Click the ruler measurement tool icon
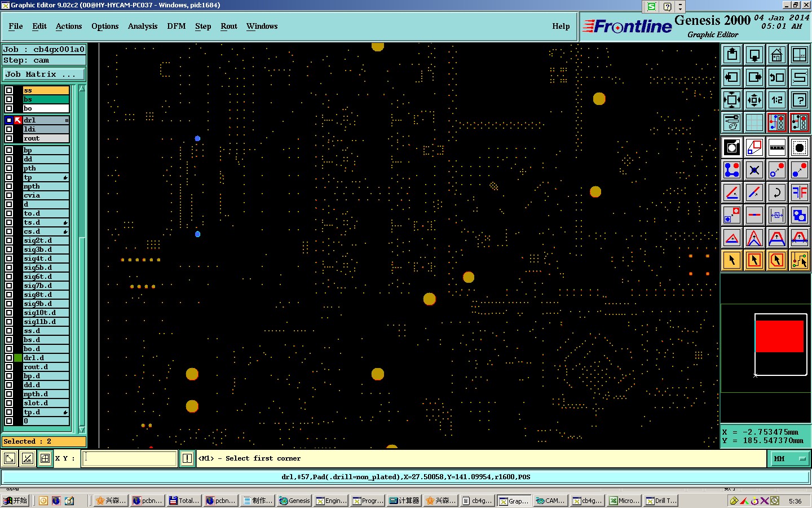 777,148
